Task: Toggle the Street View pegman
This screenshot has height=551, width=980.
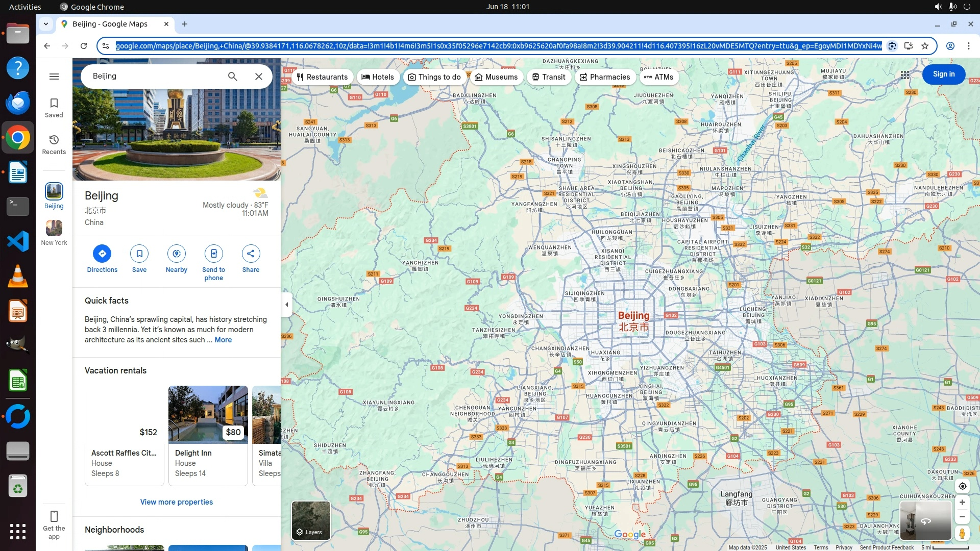Action: click(x=962, y=534)
